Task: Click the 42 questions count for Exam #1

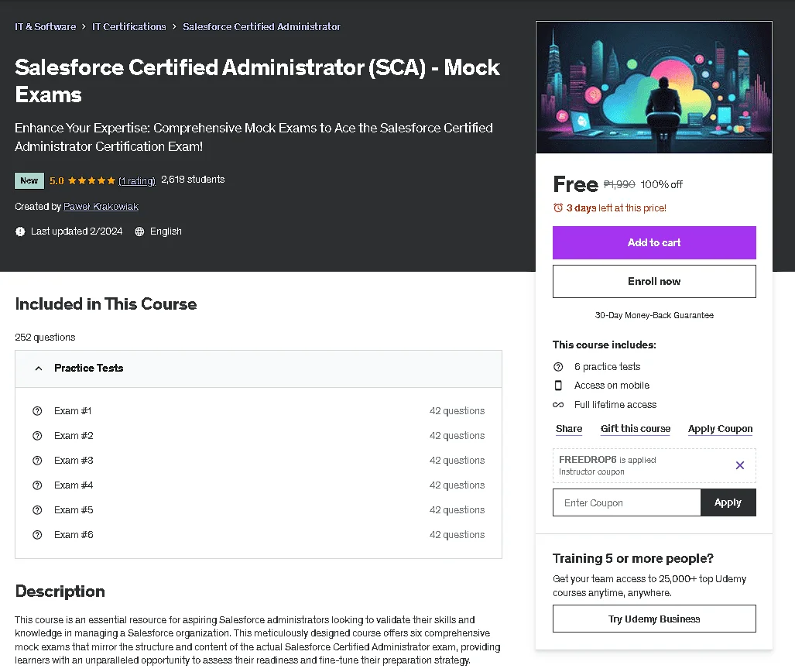Action: [x=457, y=411]
